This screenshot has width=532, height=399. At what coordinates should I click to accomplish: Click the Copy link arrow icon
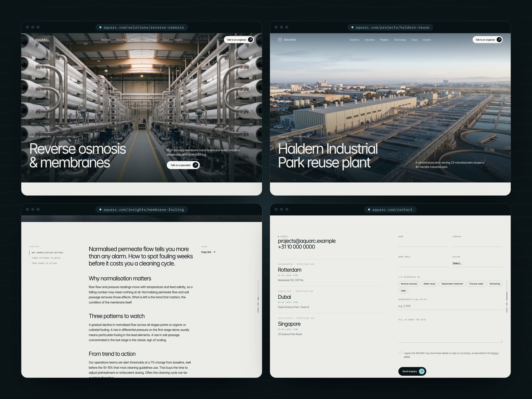click(x=214, y=252)
